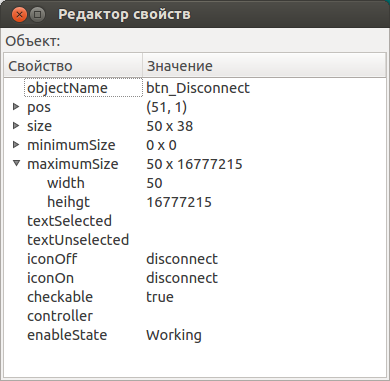Expand the minimumSize property arrow
This screenshot has height=381, width=390.
coord(16,145)
